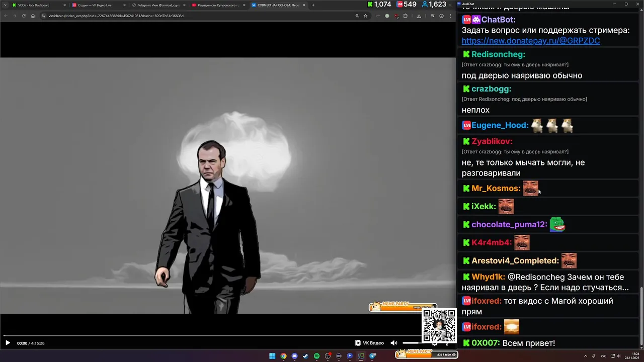Open the browser extensions puzzle icon
This screenshot has width=644, height=362.
[x=406, y=16]
